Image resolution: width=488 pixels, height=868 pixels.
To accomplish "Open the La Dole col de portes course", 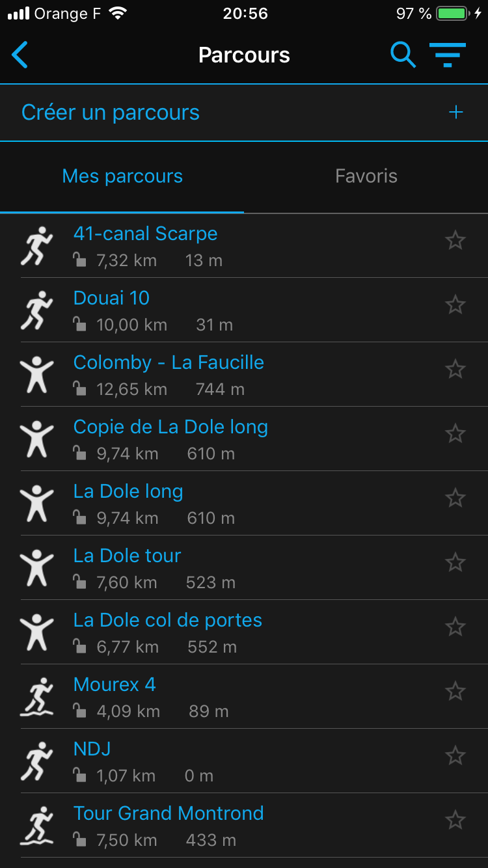I will (168, 620).
